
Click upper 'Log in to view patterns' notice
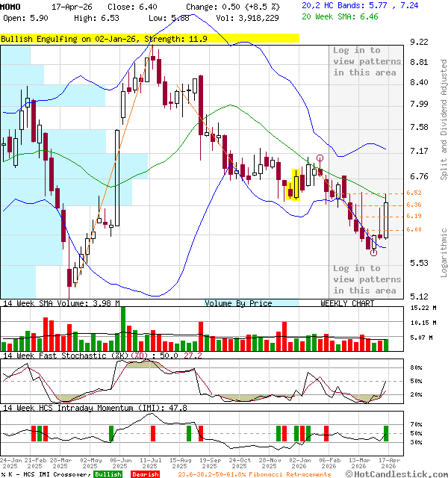(367, 61)
